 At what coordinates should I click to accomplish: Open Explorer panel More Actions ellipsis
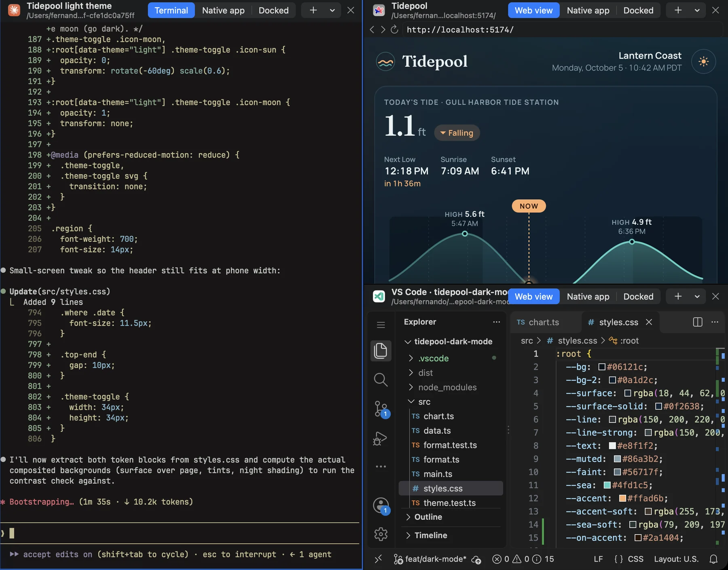coord(496,322)
